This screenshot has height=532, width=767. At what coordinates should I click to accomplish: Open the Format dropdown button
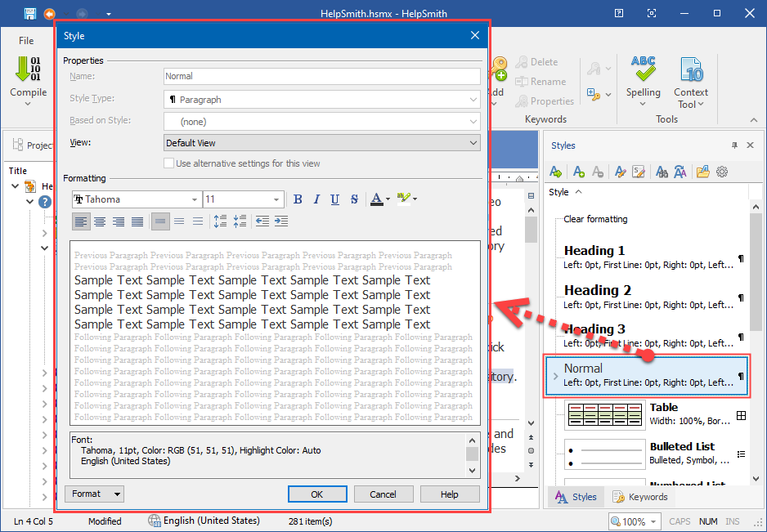[94, 494]
